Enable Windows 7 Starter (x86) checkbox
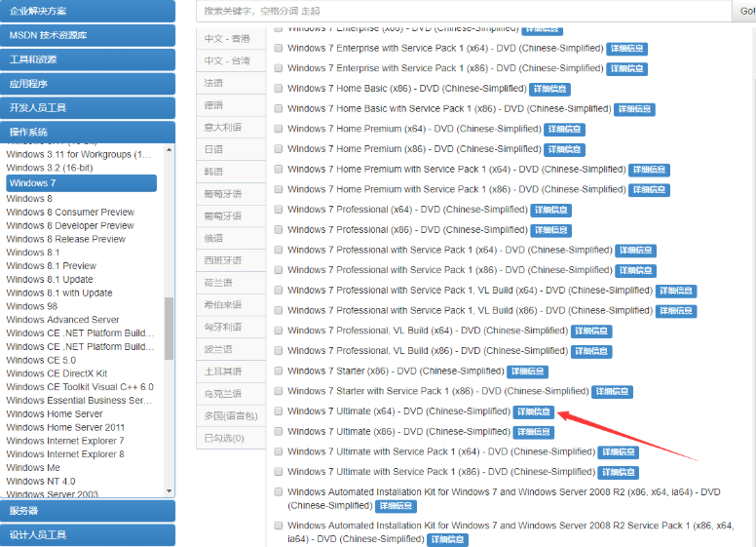 pos(279,371)
